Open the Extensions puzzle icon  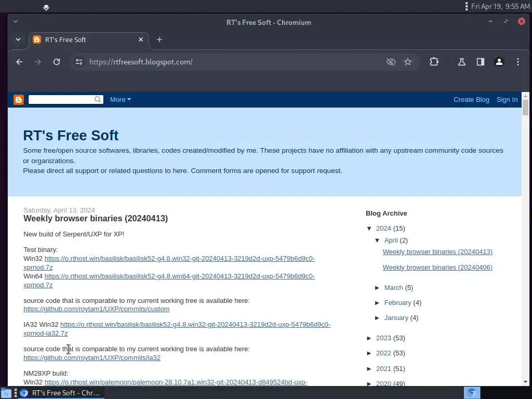[434, 62]
